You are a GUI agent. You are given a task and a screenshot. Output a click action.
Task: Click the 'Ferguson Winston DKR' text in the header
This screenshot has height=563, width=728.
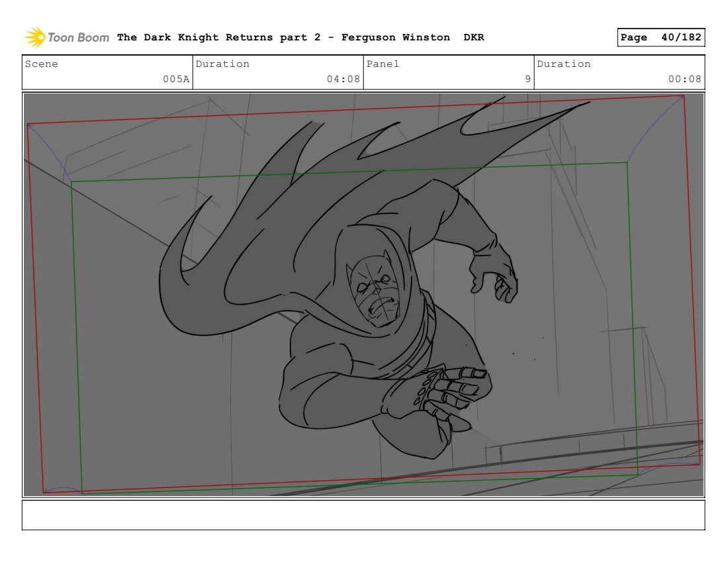(x=413, y=38)
